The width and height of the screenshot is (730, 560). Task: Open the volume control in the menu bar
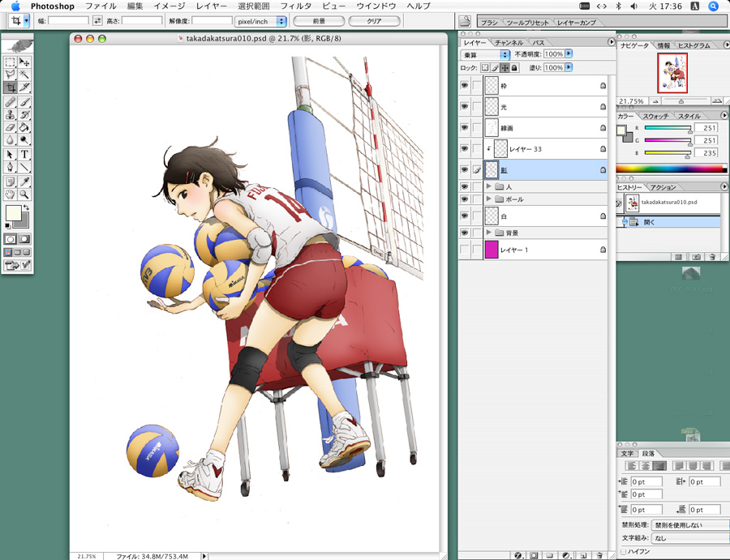click(633, 6)
